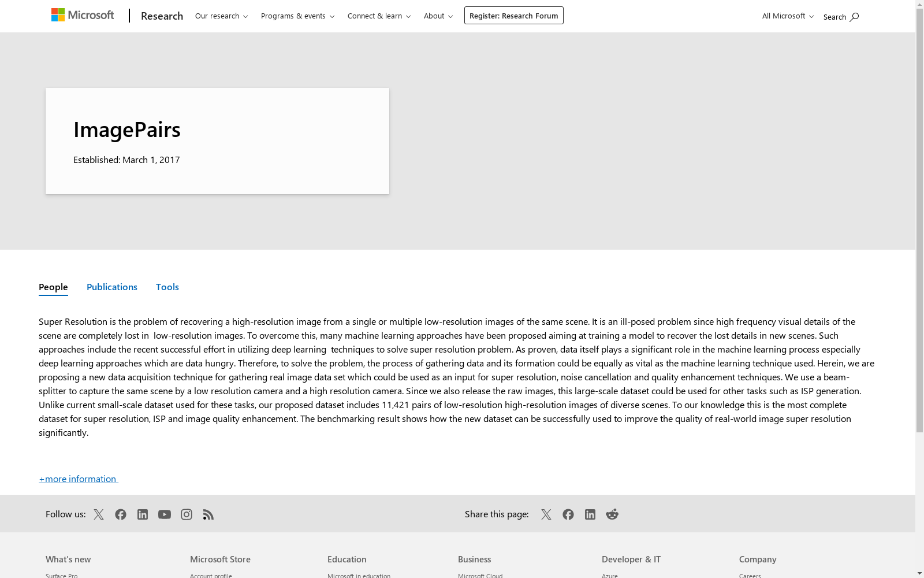Click the Established: March 1, 2017 text
Screen dimensions: 924x578
pos(126,160)
